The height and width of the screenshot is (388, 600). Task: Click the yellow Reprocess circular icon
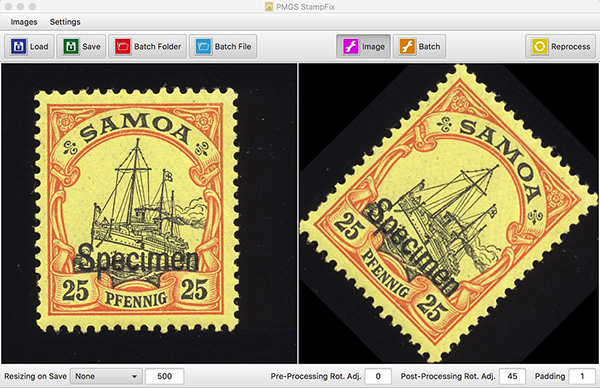click(540, 46)
